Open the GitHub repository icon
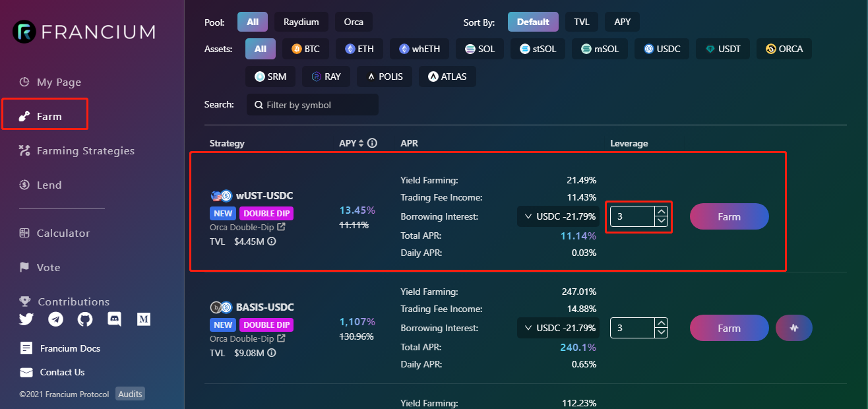This screenshot has height=409, width=868. 85,319
